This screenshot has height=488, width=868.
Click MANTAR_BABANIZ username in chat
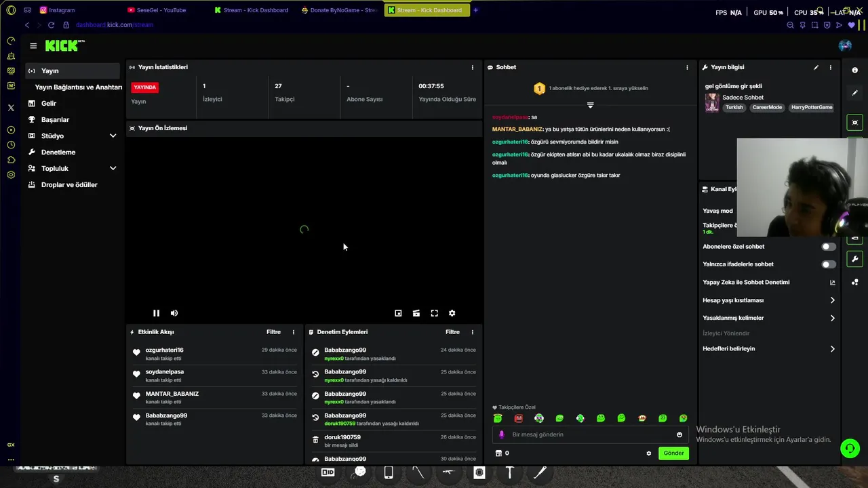point(517,129)
